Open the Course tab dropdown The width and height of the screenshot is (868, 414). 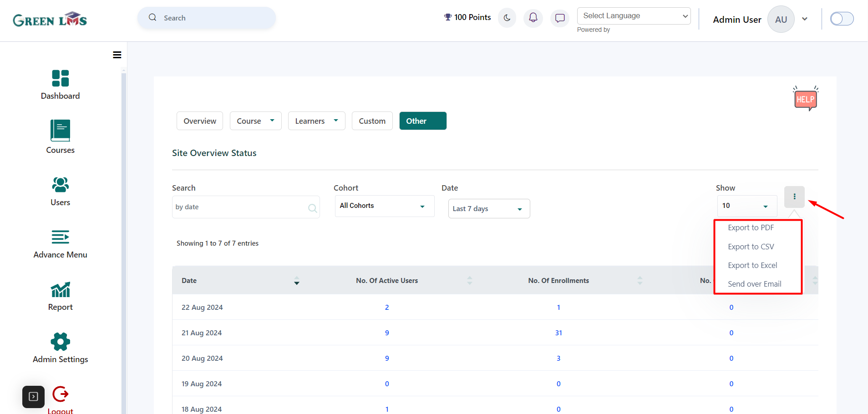pyautogui.click(x=255, y=121)
